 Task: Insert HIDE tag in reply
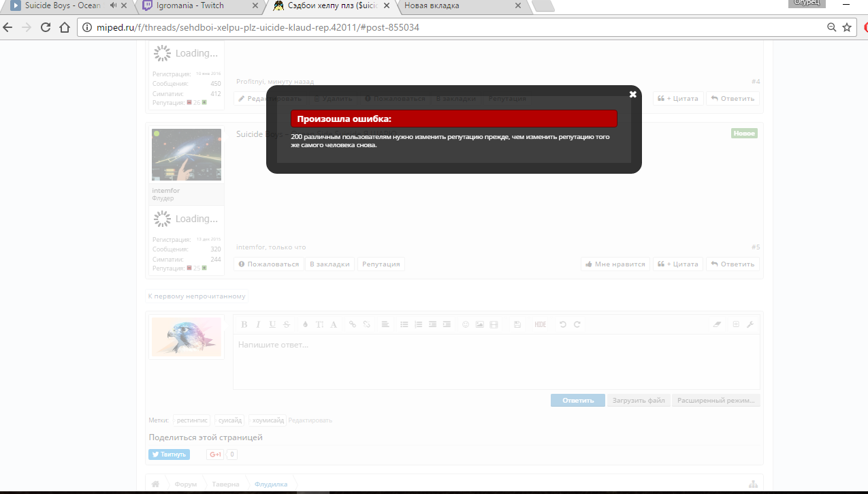tap(540, 324)
